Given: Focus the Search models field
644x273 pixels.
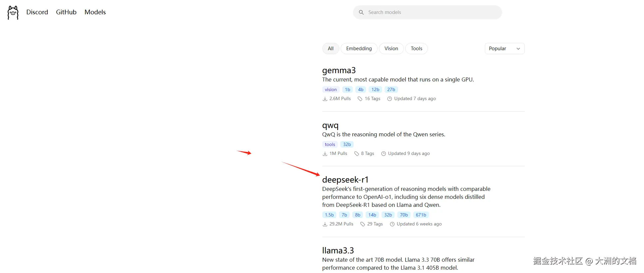Looking at the screenshot, I should 427,12.
